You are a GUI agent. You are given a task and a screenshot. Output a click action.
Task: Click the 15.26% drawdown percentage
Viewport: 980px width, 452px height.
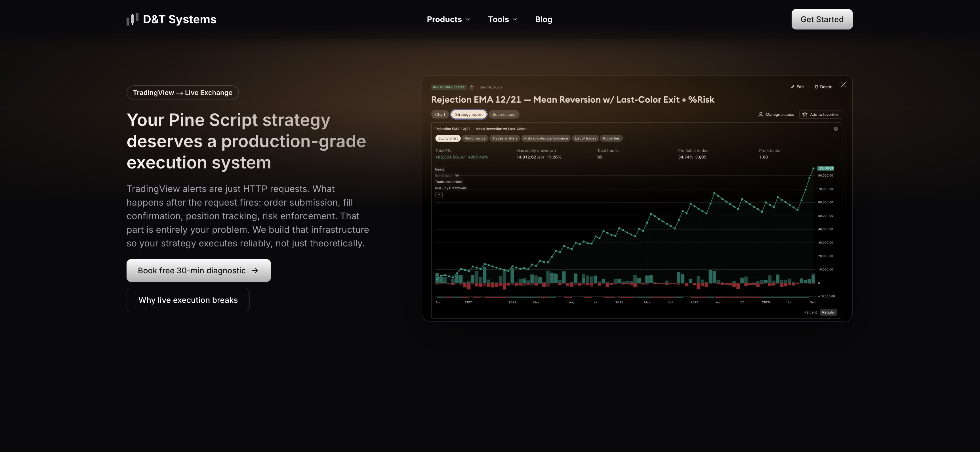point(554,157)
